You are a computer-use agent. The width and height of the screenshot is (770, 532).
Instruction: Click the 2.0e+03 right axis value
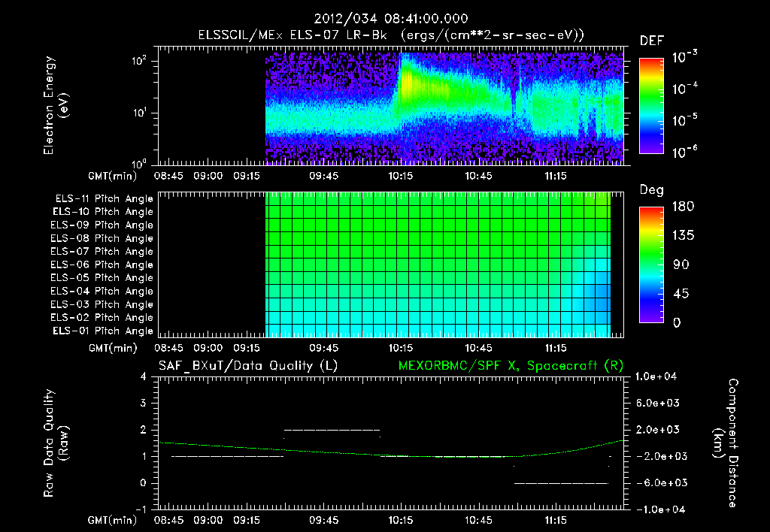pyautogui.click(x=659, y=430)
